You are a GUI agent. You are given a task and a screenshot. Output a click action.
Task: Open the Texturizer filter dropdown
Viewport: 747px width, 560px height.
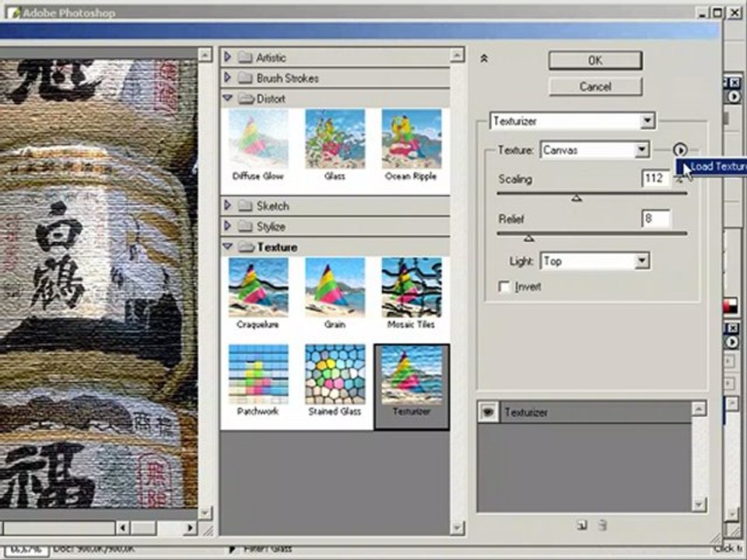tap(647, 121)
